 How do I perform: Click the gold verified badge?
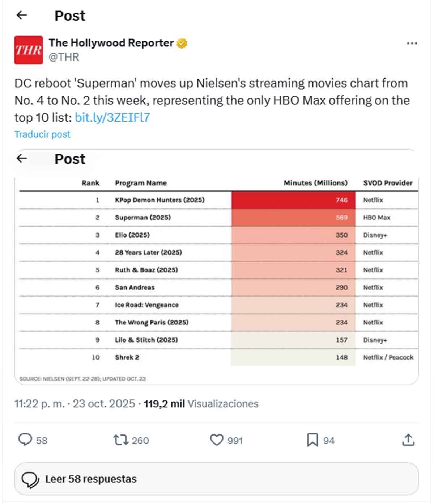pyautogui.click(x=182, y=43)
